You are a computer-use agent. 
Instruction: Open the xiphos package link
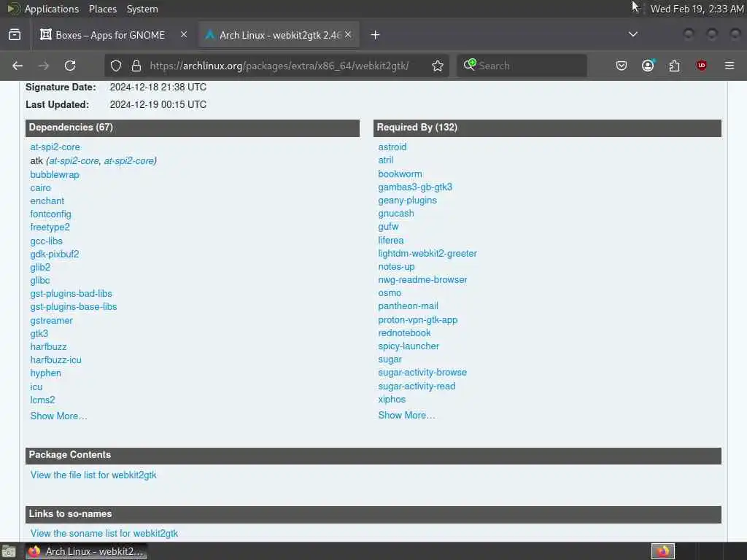click(392, 399)
